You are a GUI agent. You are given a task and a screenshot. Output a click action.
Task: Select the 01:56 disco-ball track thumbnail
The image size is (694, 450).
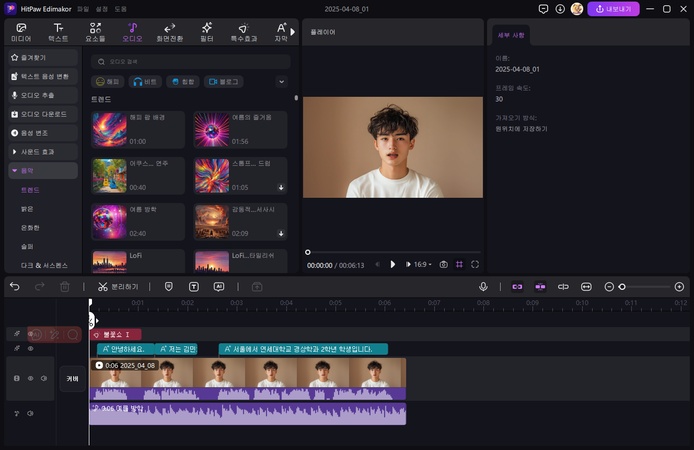[212, 130]
